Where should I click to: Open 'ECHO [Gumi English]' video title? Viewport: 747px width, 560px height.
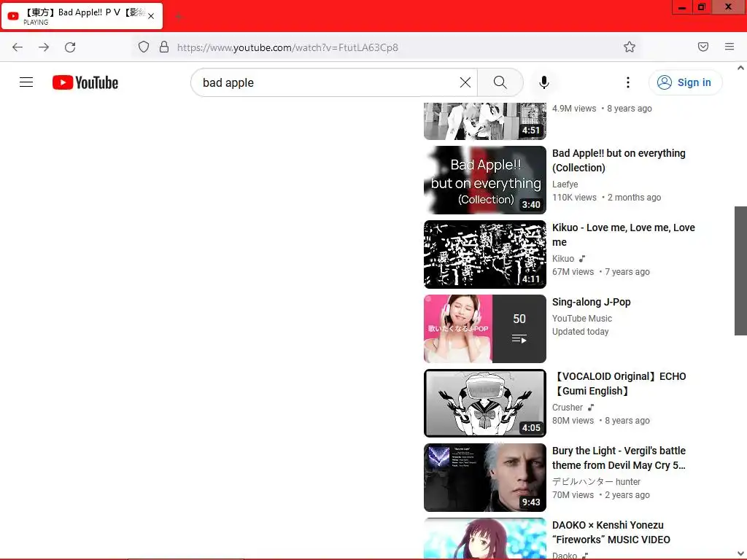619,384
